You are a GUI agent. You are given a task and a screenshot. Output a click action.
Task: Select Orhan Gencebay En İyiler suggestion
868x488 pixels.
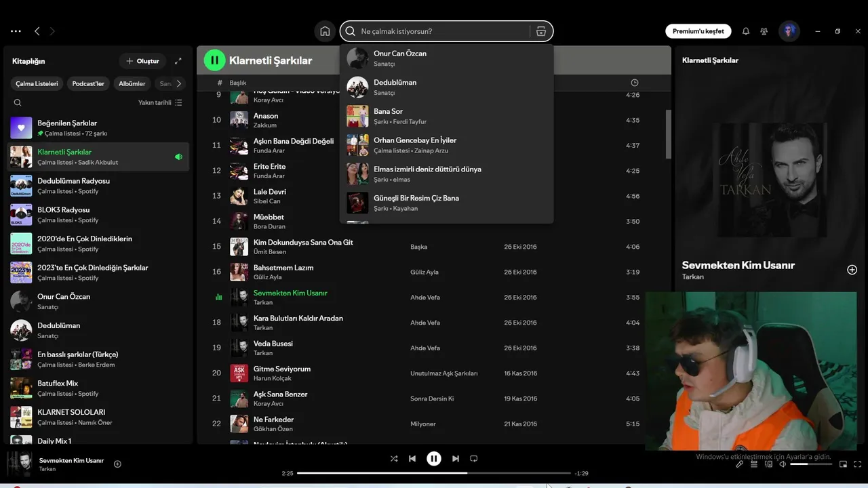(x=447, y=145)
